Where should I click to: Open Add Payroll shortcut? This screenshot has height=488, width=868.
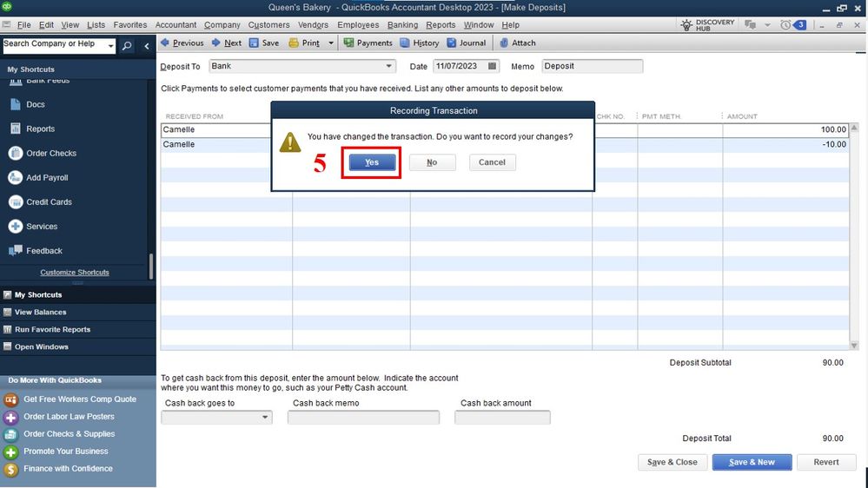pyautogui.click(x=39, y=178)
